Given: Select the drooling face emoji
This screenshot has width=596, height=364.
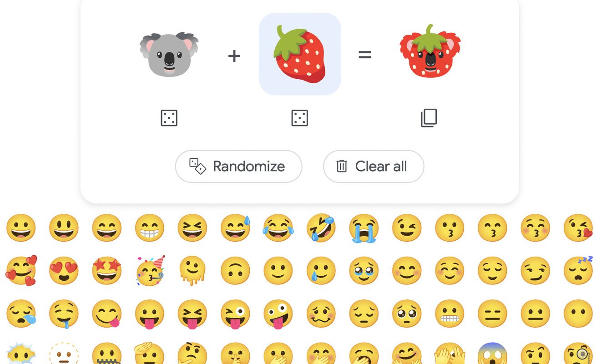Looking at the screenshot, I should [x=64, y=314].
